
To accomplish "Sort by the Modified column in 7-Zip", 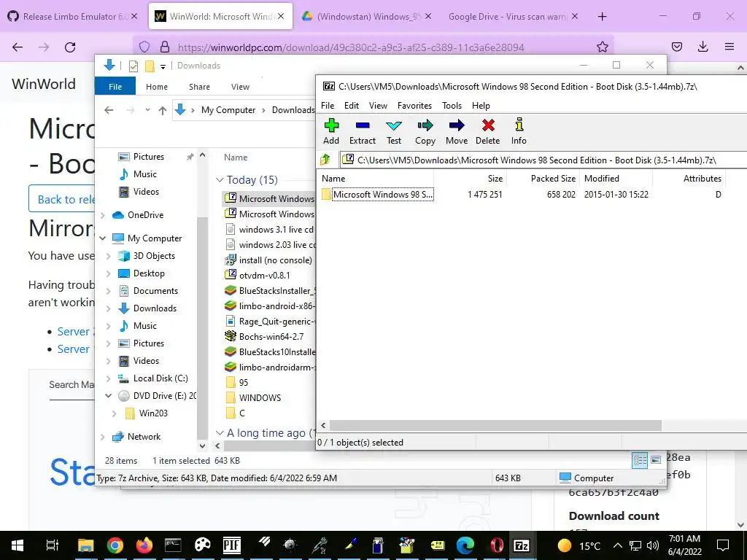I will click(616, 179).
